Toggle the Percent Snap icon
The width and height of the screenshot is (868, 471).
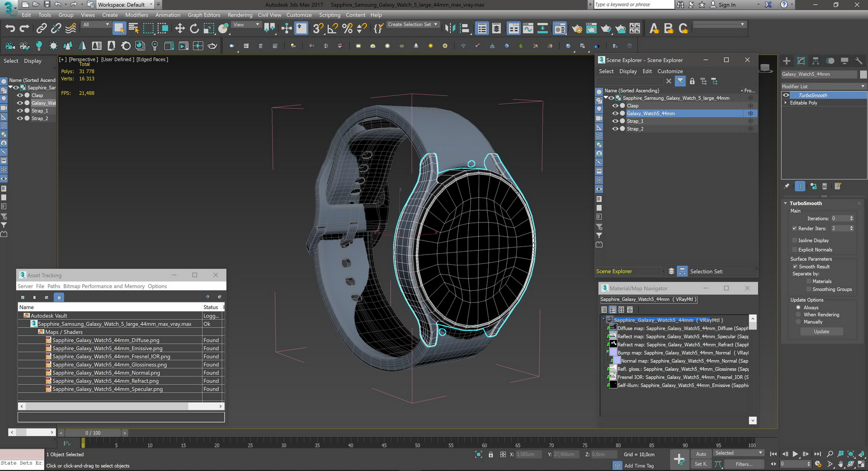tap(347, 28)
